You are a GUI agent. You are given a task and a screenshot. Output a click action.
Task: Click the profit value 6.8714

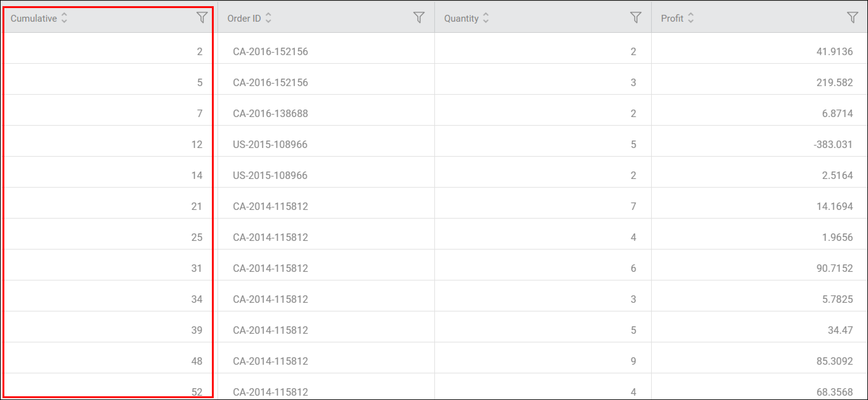pos(837,114)
